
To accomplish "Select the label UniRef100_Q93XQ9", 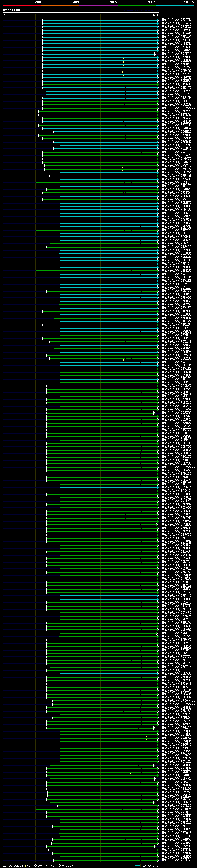I will click(176, 413).
